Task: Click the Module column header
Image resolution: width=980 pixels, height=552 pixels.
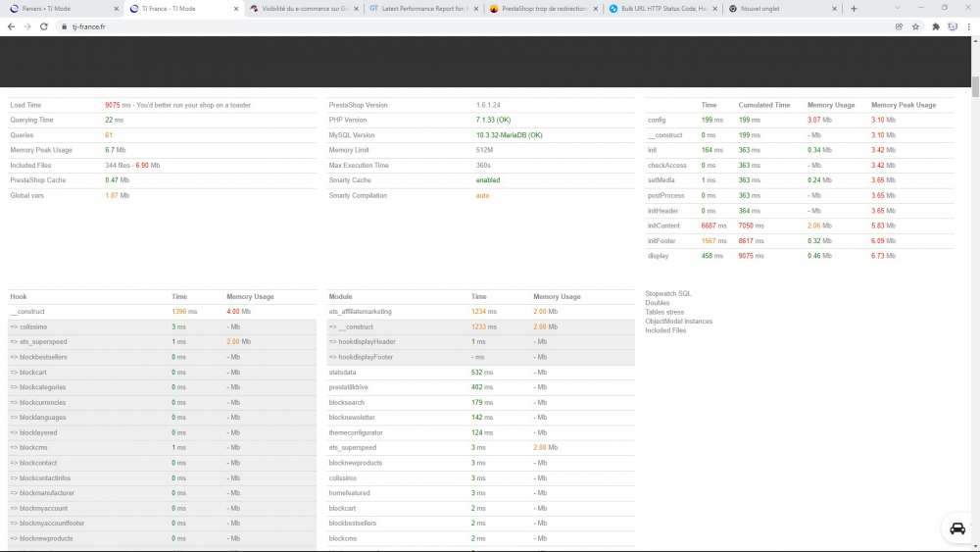Action: (340, 297)
